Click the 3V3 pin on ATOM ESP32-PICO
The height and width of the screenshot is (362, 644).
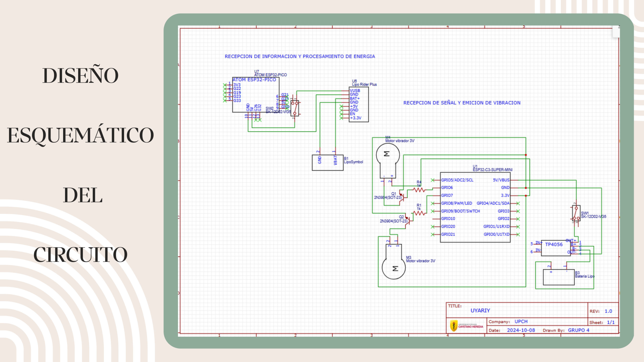tap(237, 85)
